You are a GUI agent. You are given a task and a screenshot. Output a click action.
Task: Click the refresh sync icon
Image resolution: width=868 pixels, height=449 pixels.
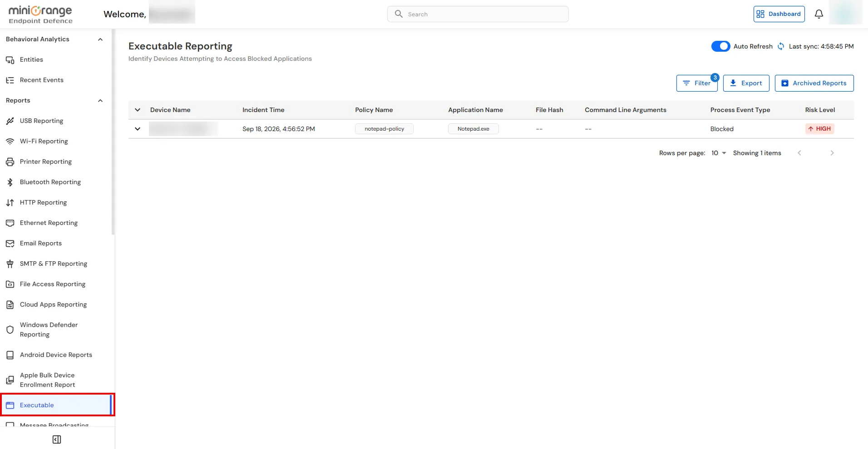[x=781, y=46]
